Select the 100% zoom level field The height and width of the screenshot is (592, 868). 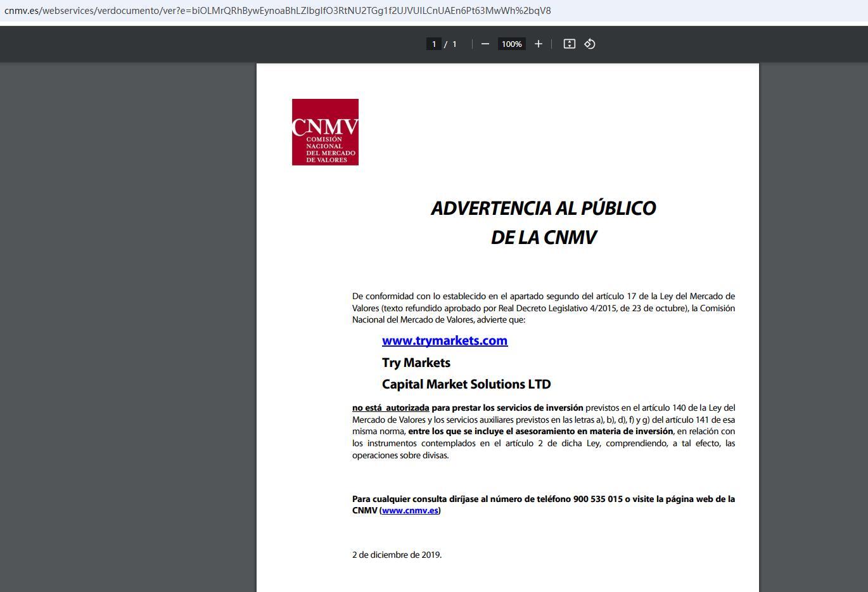[x=511, y=44]
